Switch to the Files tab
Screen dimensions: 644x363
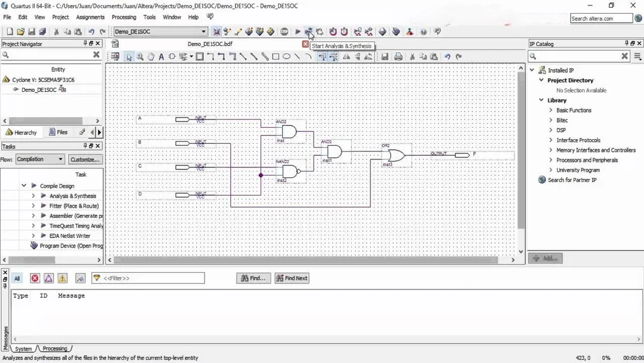pos(58,133)
